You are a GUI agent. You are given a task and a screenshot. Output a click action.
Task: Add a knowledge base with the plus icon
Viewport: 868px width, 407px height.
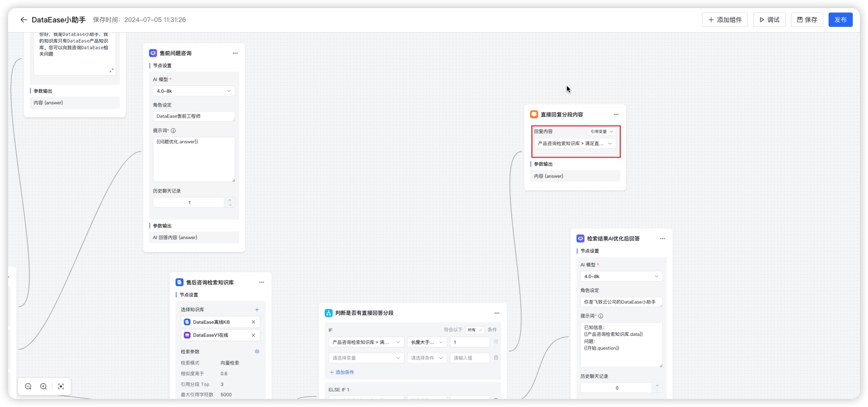[x=257, y=310]
